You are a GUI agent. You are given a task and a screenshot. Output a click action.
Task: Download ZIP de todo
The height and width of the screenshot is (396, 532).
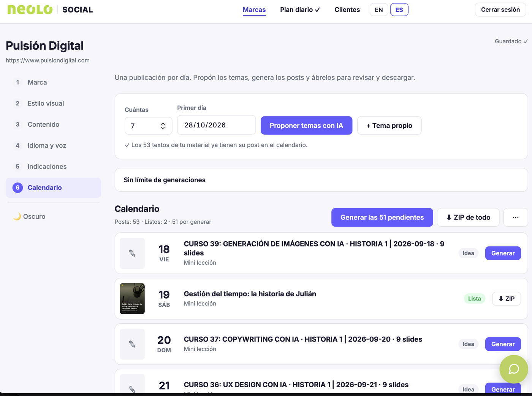coord(468,217)
